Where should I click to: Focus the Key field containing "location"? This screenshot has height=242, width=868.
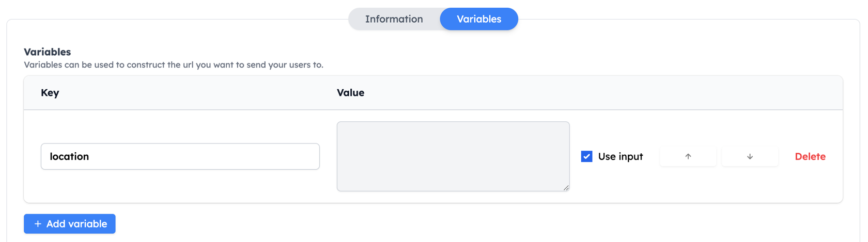[180, 156]
